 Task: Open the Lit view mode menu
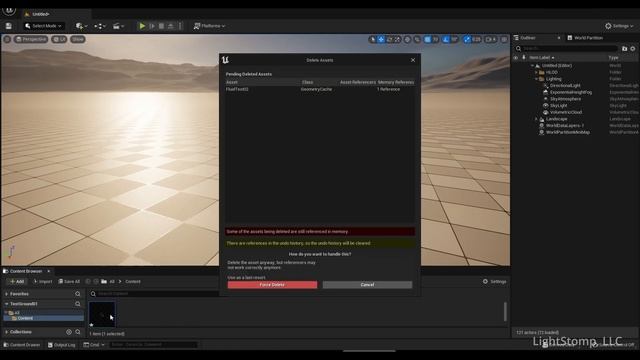[x=60, y=39]
